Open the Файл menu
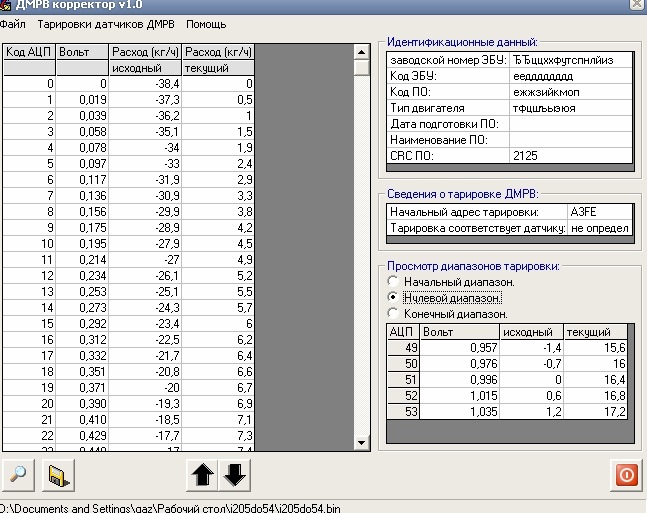 13,24
